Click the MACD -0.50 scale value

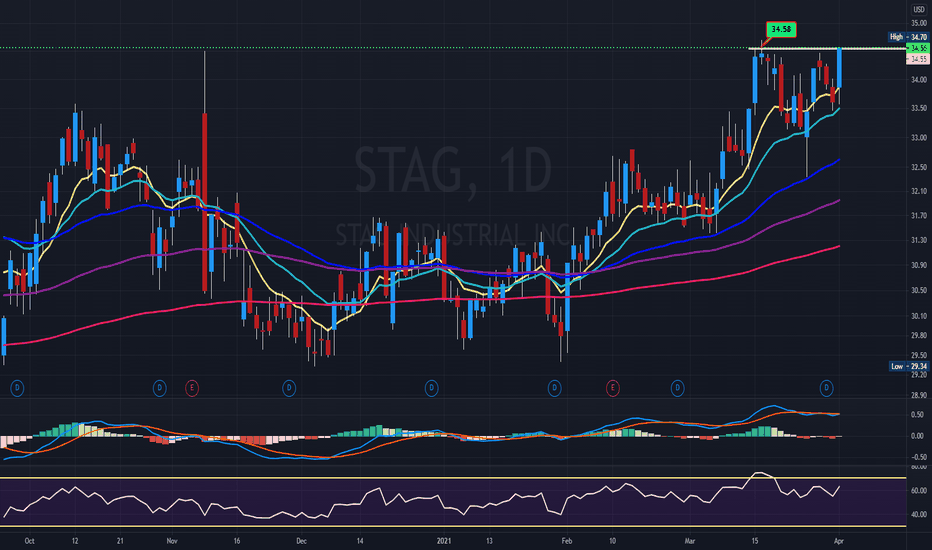pyautogui.click(x=917, y=457)
